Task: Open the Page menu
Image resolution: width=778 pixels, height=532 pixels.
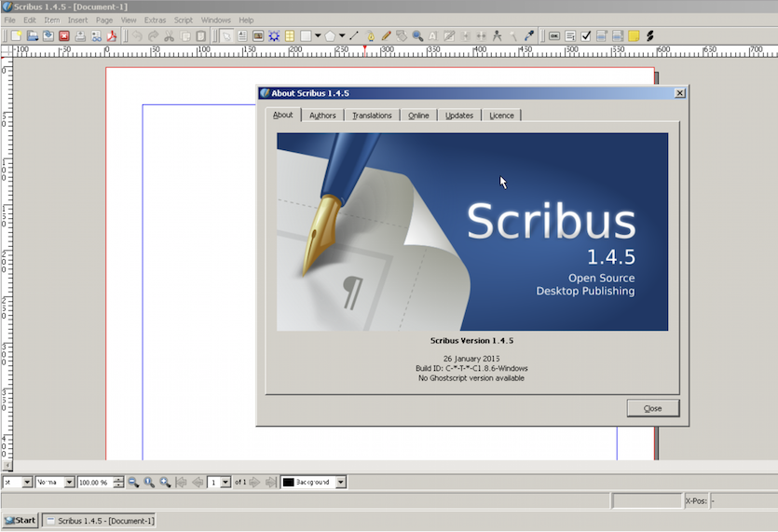Action: (x=104, y=20)
